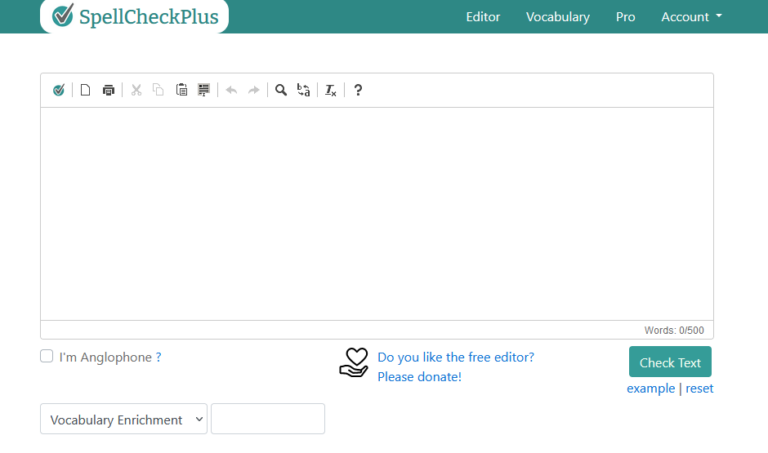Click the input field beside Vocabulary Enrichment
The height and width of the screenshot is (453, 768).
click(268, 419)
